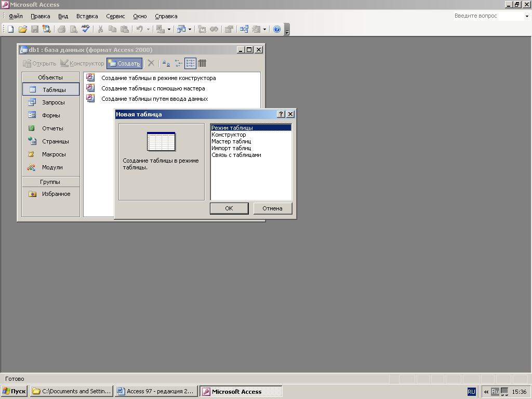Open Toolbar Options arrow at toolbar end
This screenshot has height=399, width=532.
[x=287, y=30]
